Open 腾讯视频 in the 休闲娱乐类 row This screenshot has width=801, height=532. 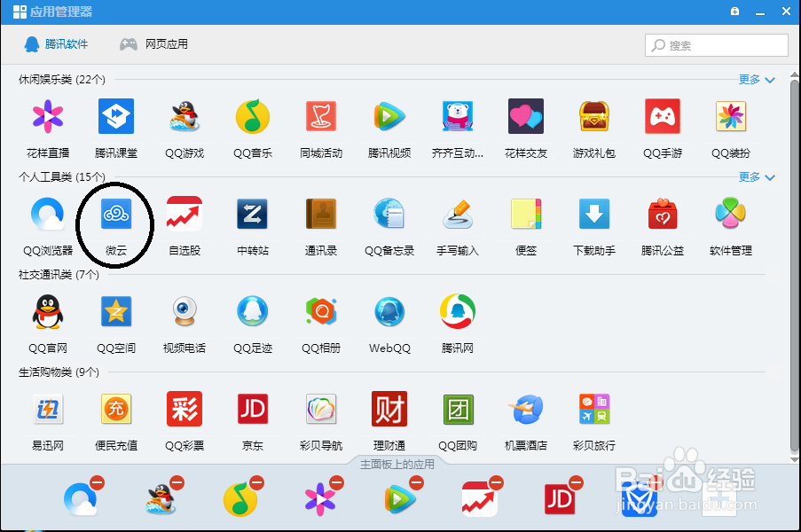(x=389, y=116)
